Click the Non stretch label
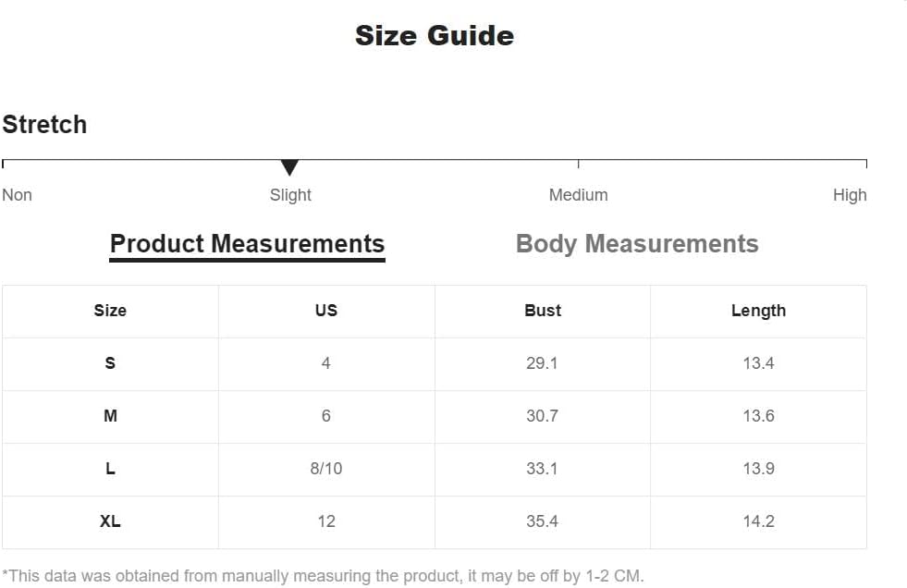 point(17,195)
